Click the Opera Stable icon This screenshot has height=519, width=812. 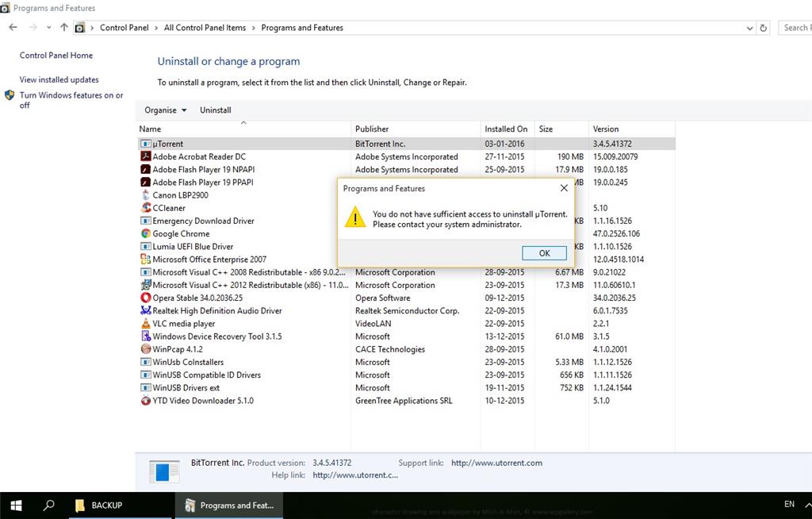tap(146, 298)
